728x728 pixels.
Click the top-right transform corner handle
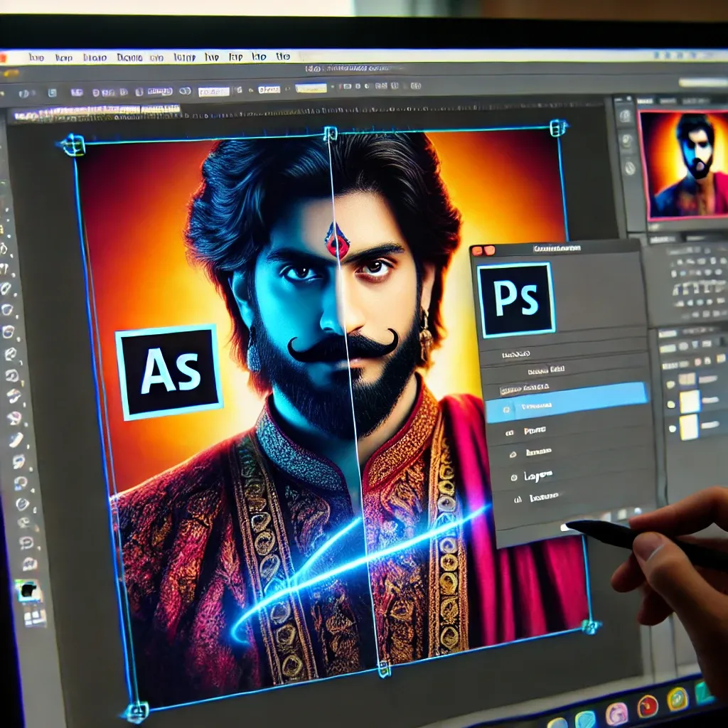(x=558, y=128)
